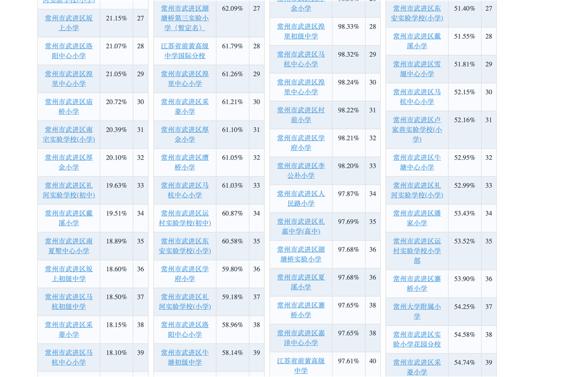Open 常州市武进区雪堰中心小学 link
Screen dimensions: 588x377
point(417,69)
